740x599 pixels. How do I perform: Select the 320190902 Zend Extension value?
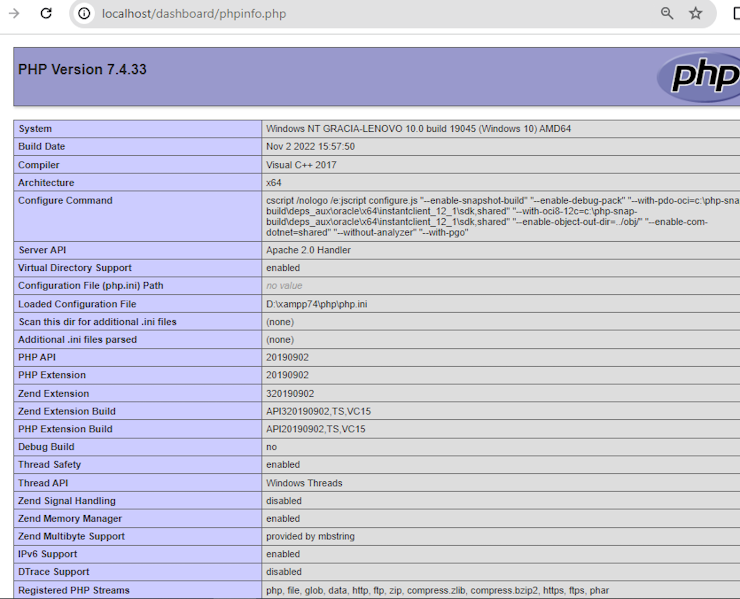pyautogui.click(x=290, y=394)
